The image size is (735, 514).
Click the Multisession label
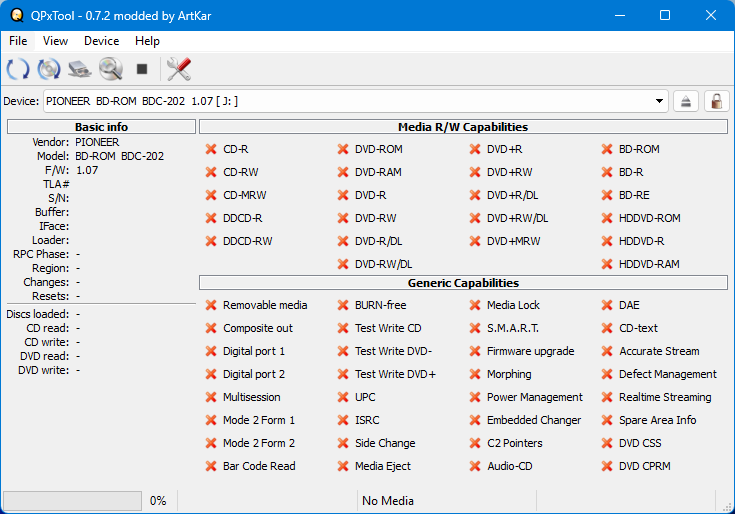pos(252,397)
